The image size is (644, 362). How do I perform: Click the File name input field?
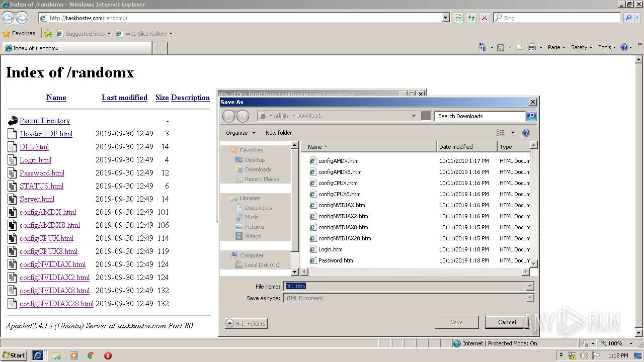pos(405,286)
